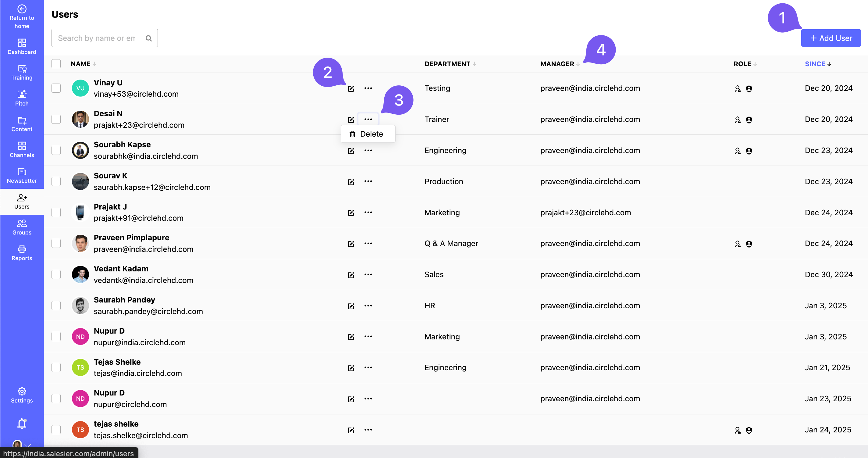Open the three-dot actions menu for Sourabh Kapse
Screen dimensions: 868x458
(x=368, y=151)
